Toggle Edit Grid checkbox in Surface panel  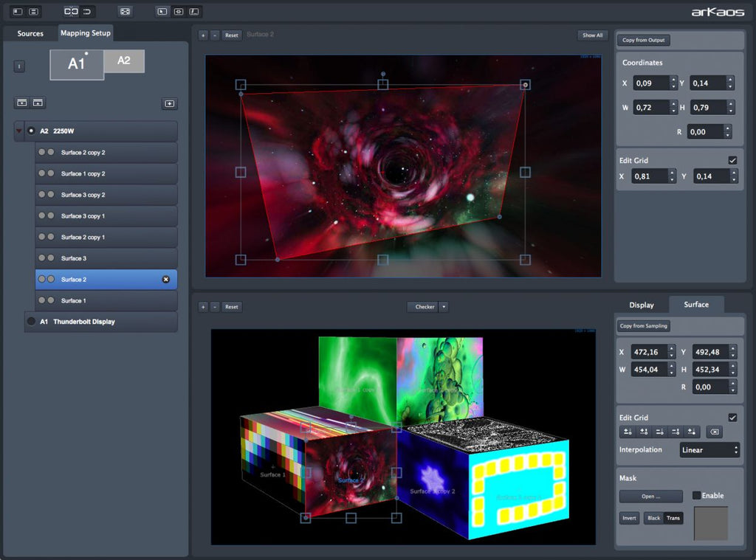[732, 418]
